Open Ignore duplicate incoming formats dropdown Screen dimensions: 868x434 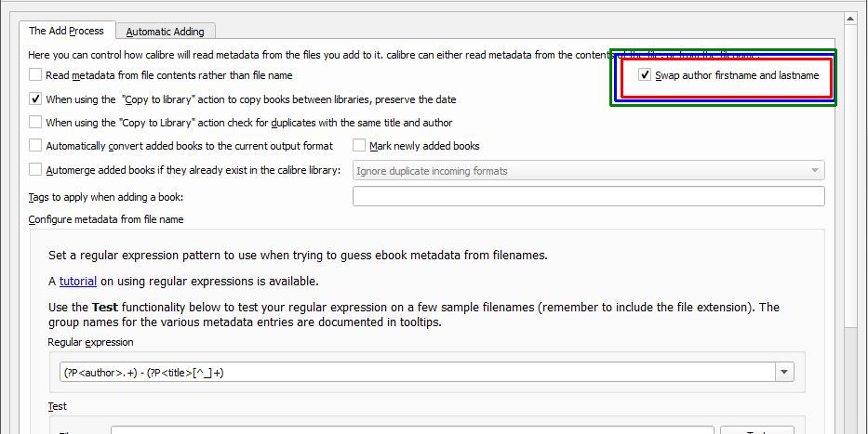pos(588,170)
